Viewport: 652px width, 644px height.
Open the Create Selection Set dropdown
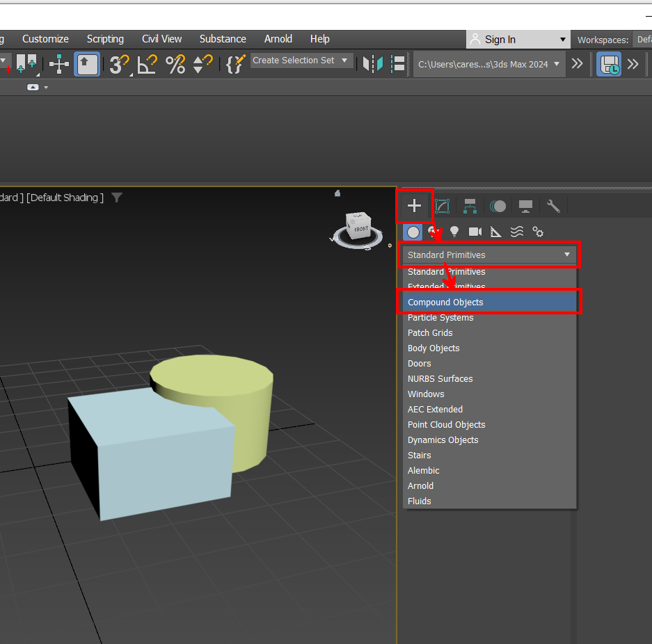point(301,61)
